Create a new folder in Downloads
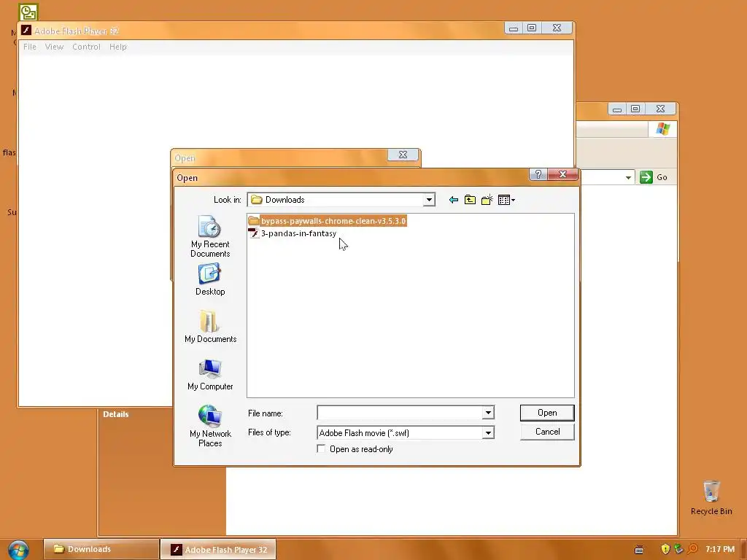This screenshot has height=560, width=747. (x=487, y=200)
